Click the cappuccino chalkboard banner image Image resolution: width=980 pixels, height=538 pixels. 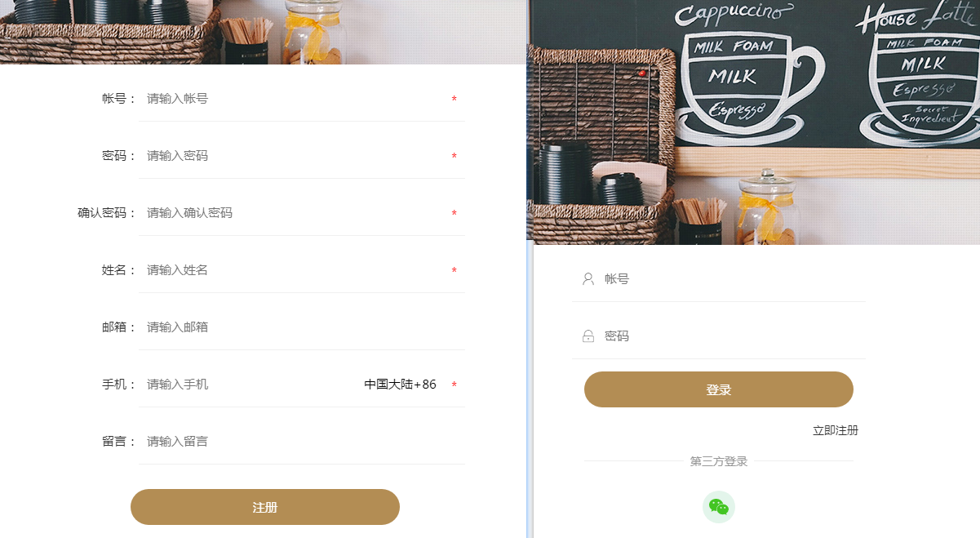point(754,122)
